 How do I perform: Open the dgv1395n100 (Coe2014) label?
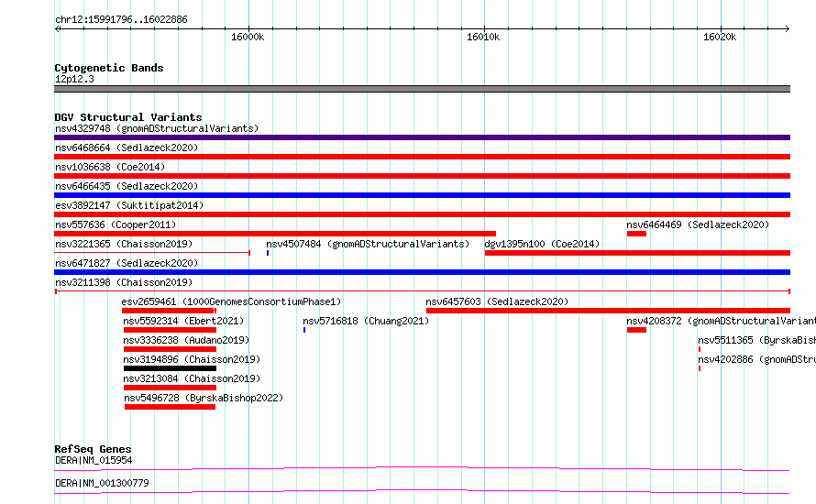[542, 244]
